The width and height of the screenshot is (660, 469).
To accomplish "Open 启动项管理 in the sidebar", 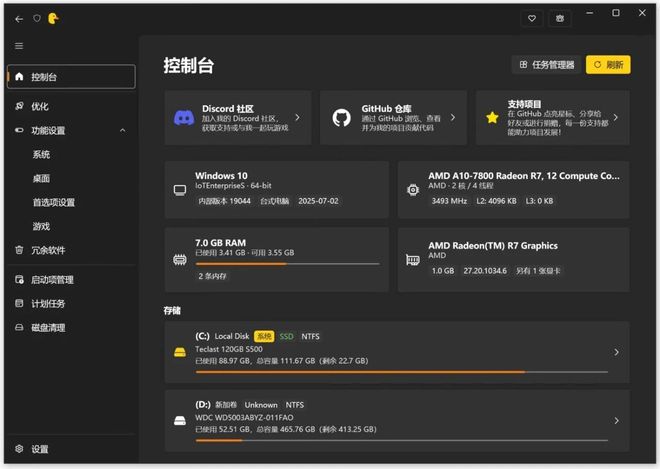I will (x=72, y=280).
